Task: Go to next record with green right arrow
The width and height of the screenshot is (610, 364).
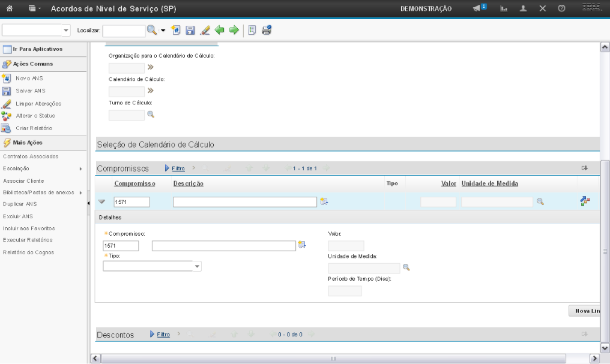Action: click(x=234, y=31)
